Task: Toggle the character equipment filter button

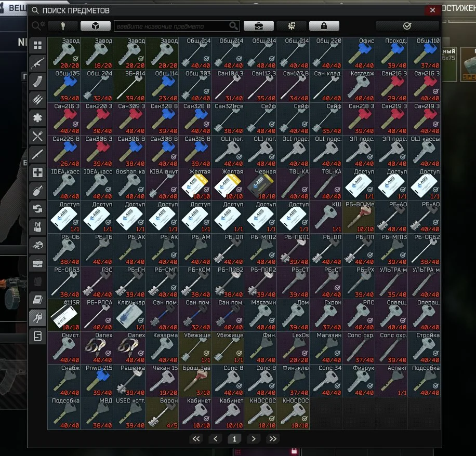Action: click(x=62, y=26)
